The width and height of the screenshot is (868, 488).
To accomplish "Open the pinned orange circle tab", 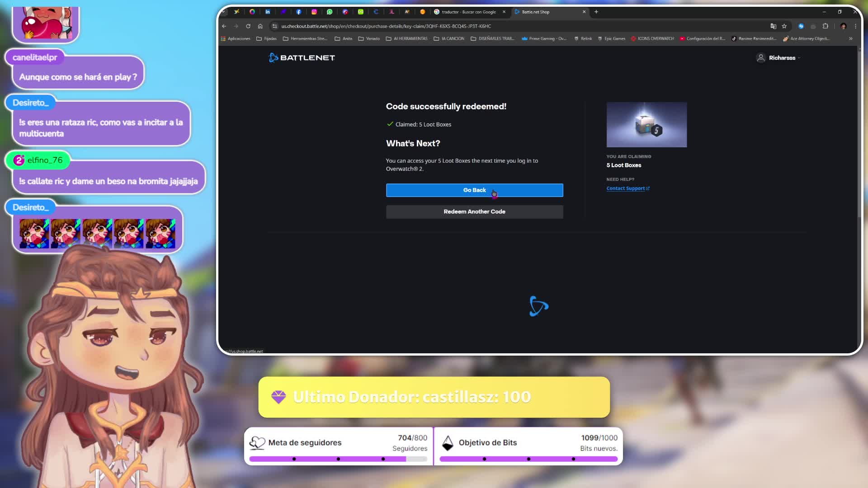I will (x=423, y=12).
